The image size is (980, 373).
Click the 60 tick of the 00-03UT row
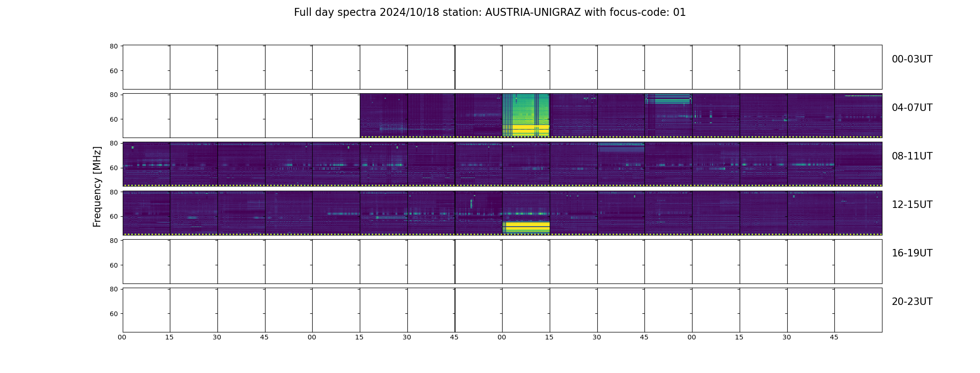pyautogui.click(x=113, y=71)
